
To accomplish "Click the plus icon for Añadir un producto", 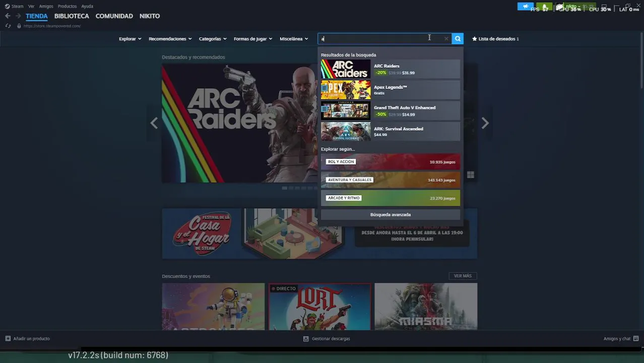I will point(8,339).
